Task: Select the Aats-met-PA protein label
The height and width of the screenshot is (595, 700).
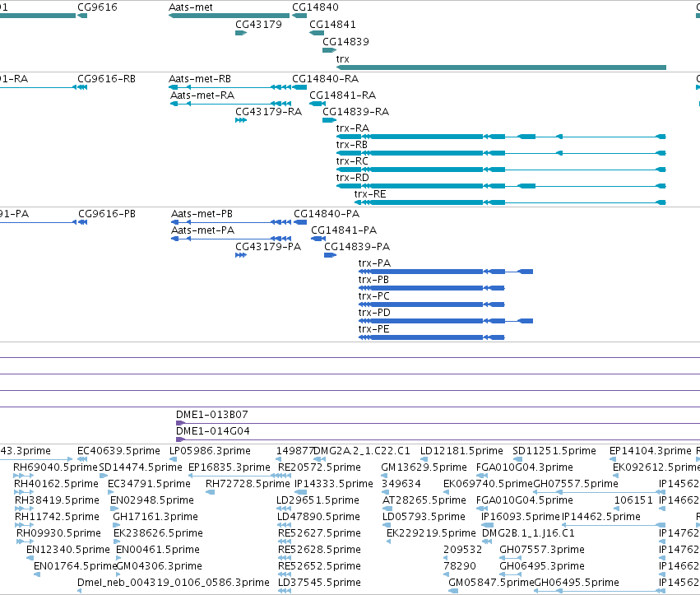Action: (x=202, y=230)
